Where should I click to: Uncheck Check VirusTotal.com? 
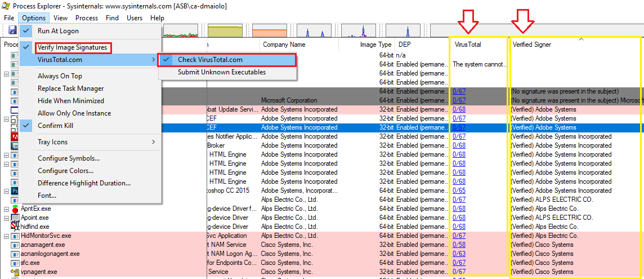coord(227,60)
